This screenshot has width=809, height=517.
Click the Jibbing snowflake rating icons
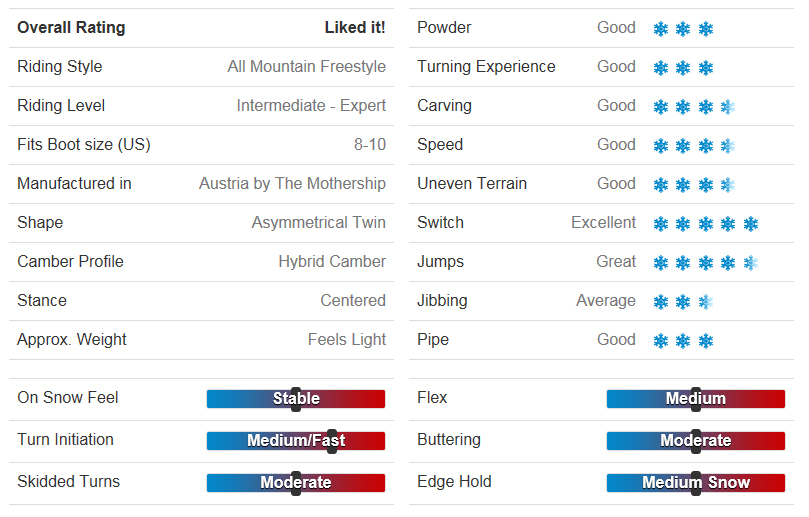(683, 302)
